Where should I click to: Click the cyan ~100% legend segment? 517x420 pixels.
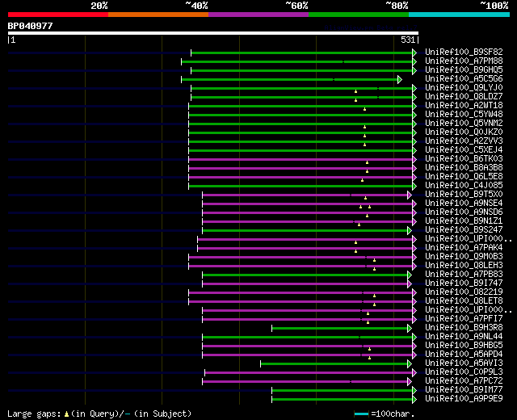[460, 15]
